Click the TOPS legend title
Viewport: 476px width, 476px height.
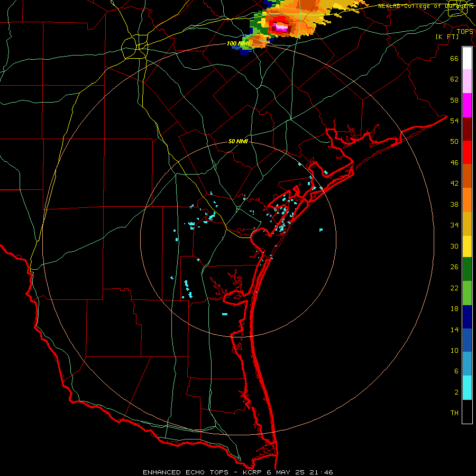(465, 32)
